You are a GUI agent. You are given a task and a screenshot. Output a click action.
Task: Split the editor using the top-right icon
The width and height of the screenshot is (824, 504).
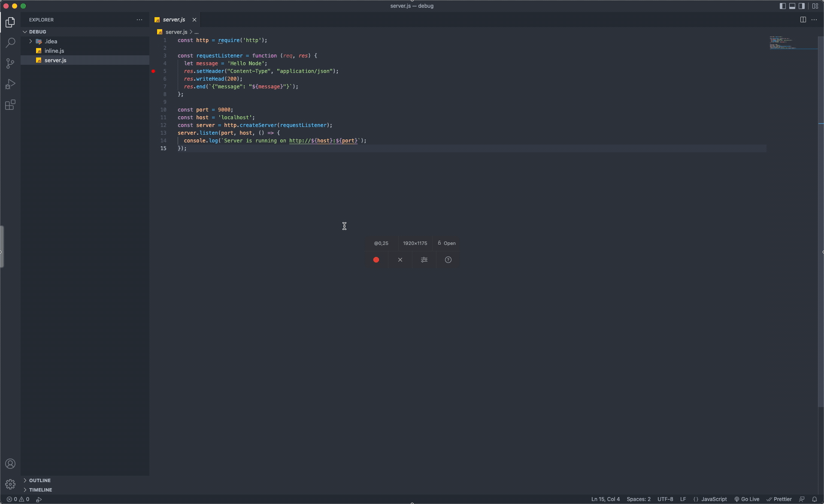(803, 20)
